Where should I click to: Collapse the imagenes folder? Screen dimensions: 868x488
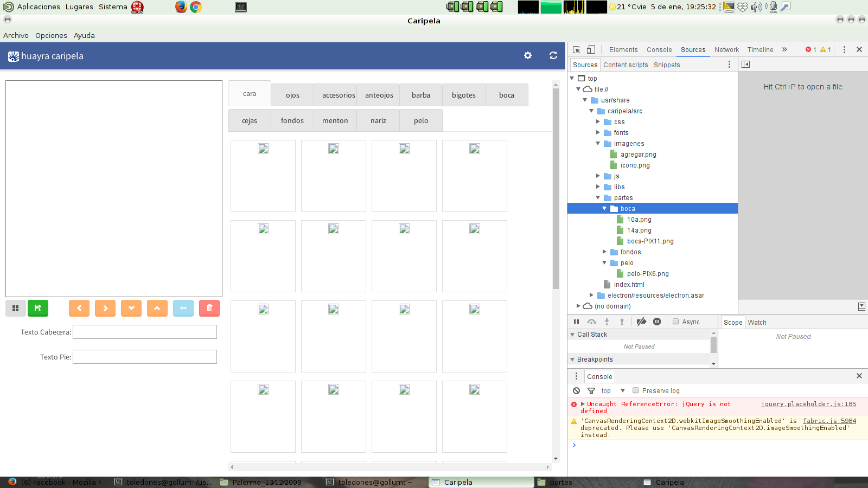[598, 143]
